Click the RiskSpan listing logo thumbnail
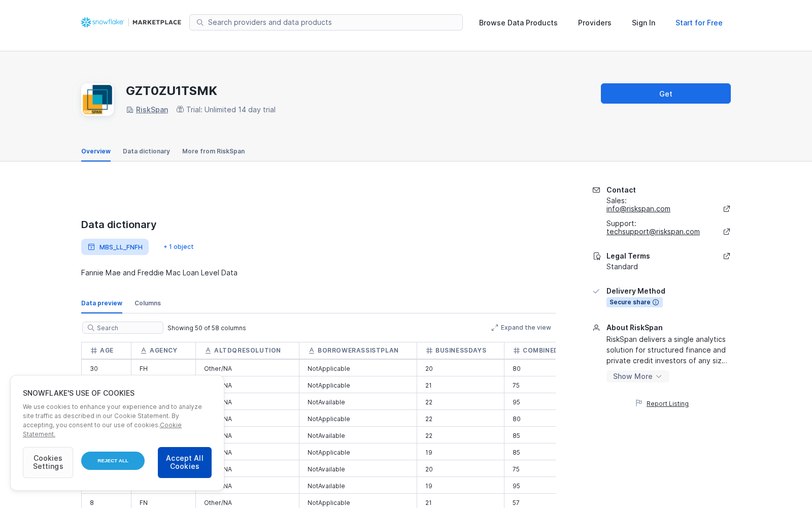Screen dimensions: 812x508 pyautogui.click(x=97, y=100)
